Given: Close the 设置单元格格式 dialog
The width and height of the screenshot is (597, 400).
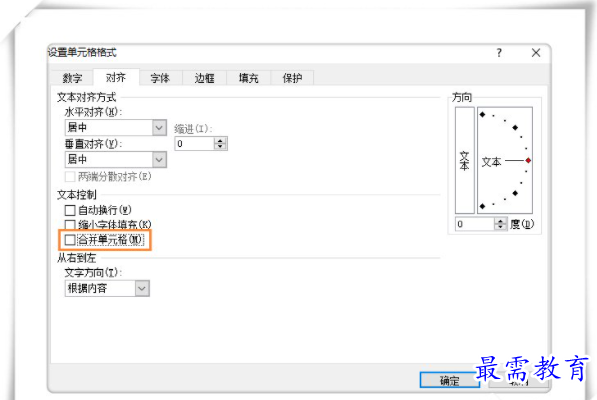Looking at the screenshot, I should [x=536, y=53].
